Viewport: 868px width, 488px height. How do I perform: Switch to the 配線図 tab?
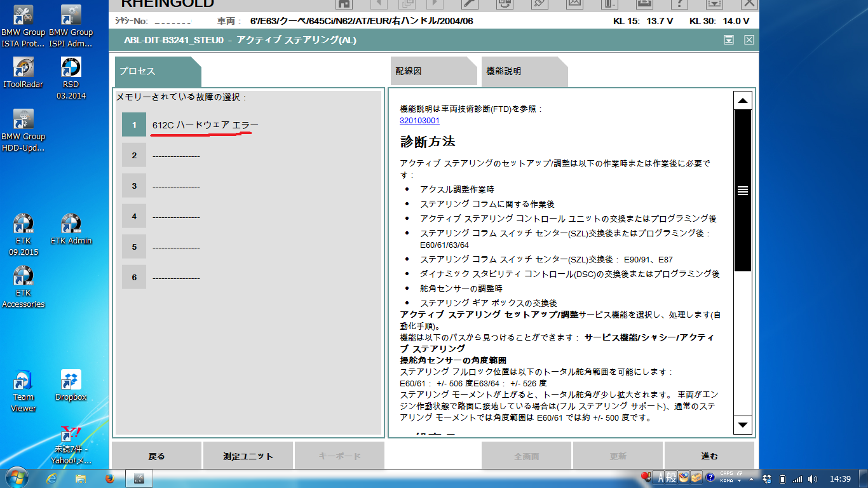(433, 71)
